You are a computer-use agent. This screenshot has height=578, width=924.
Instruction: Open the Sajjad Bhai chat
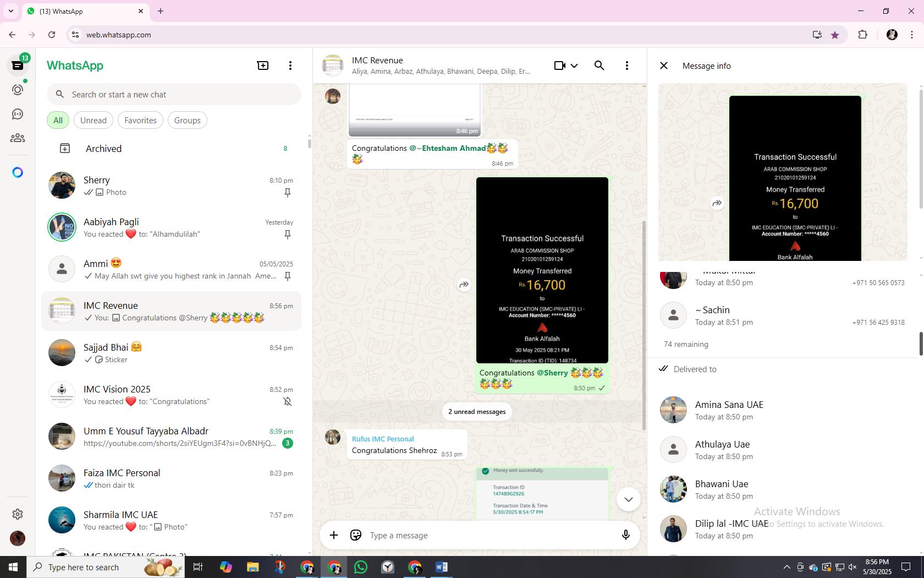172,353
